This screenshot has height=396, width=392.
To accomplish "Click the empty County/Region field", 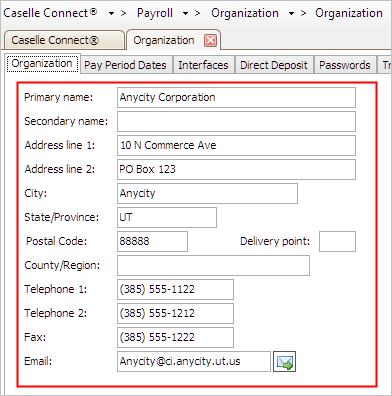I will 213,265.
